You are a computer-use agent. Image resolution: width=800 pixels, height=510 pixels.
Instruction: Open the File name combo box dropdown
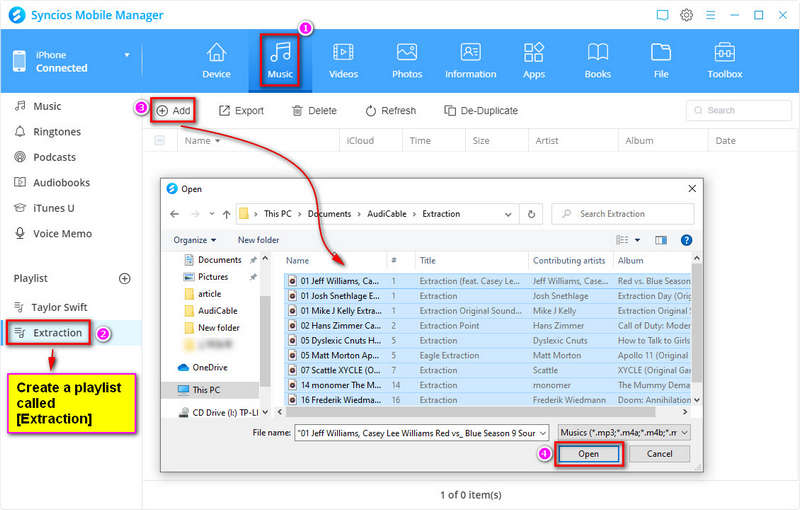[543, 433]
